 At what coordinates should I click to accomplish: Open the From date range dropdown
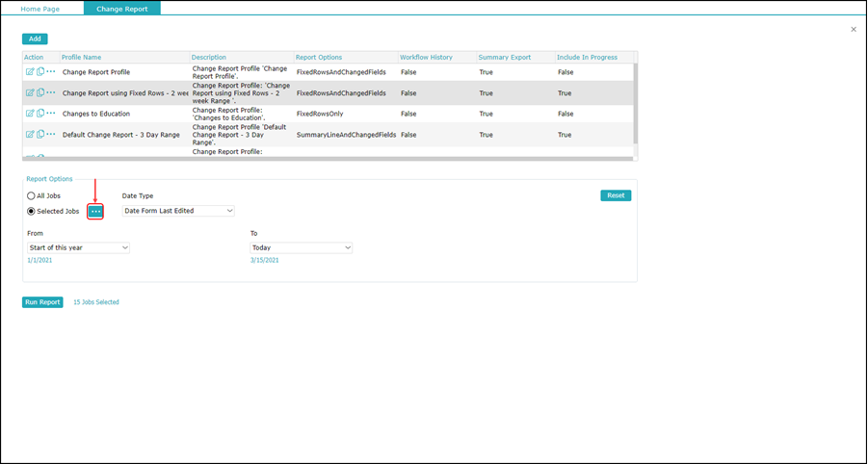(x=79, y=247)
